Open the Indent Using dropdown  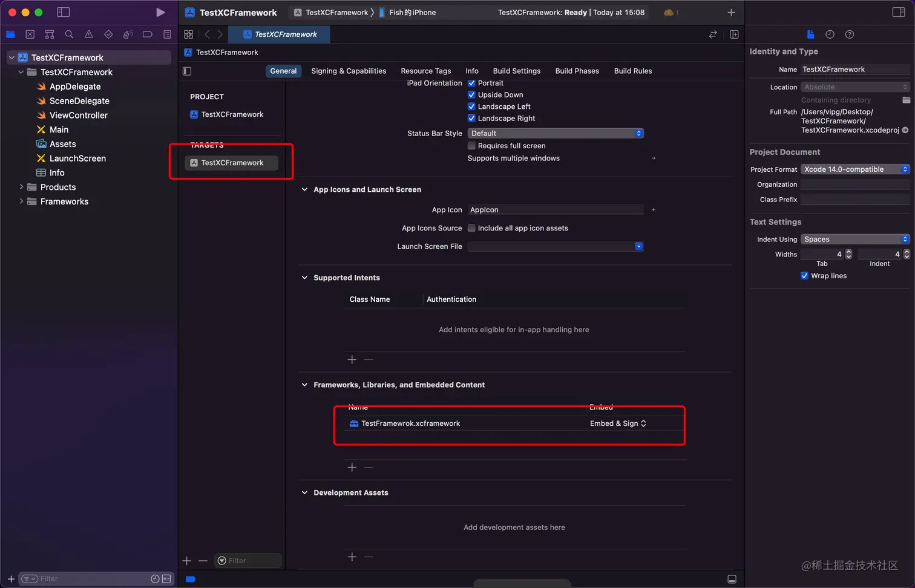pos(855,240)
